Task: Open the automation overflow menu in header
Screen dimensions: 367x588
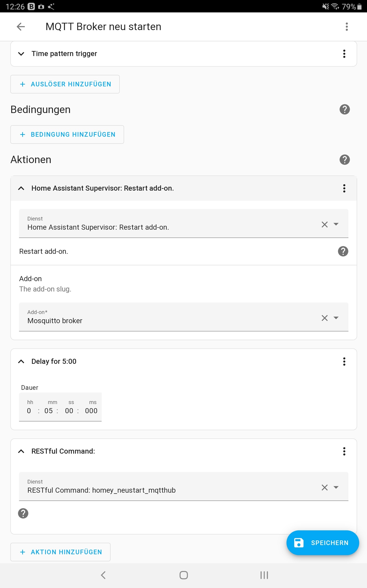Action: coord(347,26)
